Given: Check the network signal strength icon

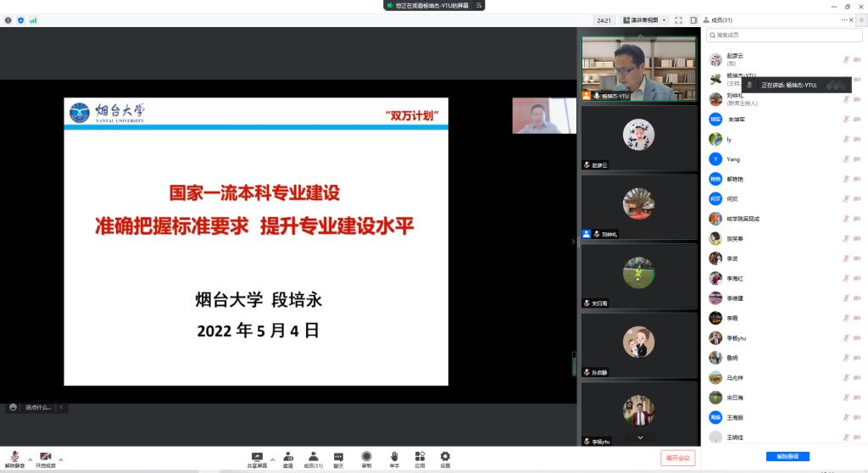Looking at the screenshot, I should click(x=34, y=20).
